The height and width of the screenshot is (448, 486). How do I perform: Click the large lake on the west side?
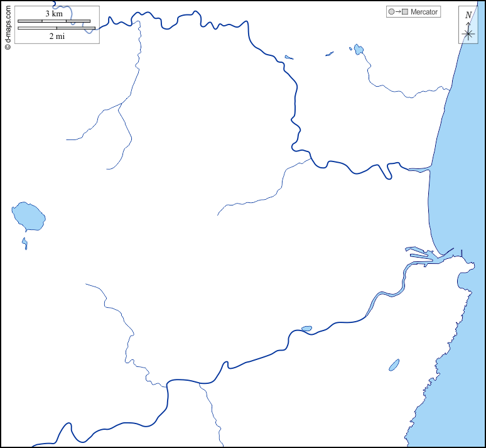click(28, 217)
